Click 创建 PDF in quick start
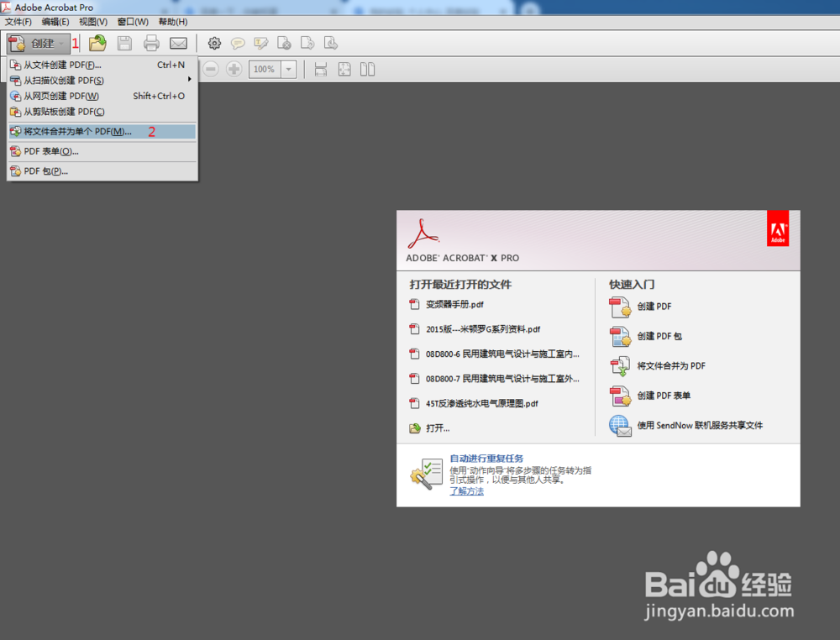 [x=654, y=307]
